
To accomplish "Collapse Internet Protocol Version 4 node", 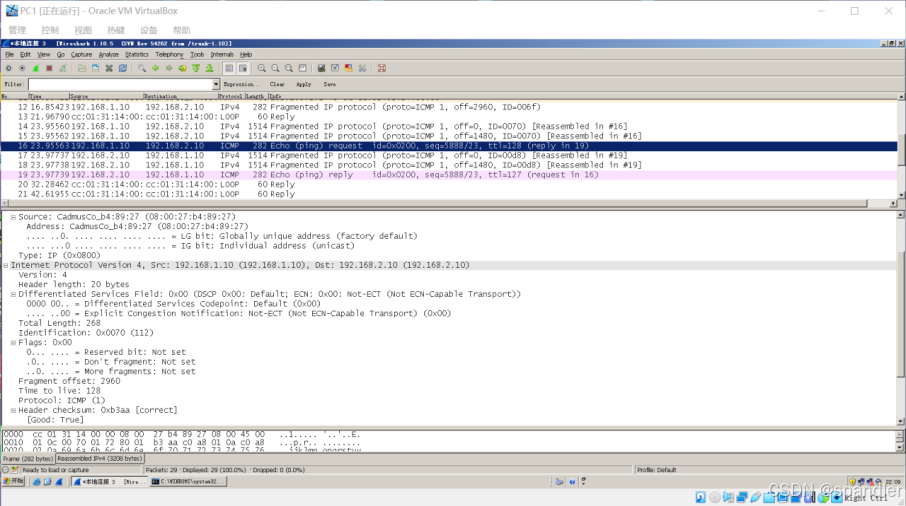I will pyautogui.click(x=6, y=265).
